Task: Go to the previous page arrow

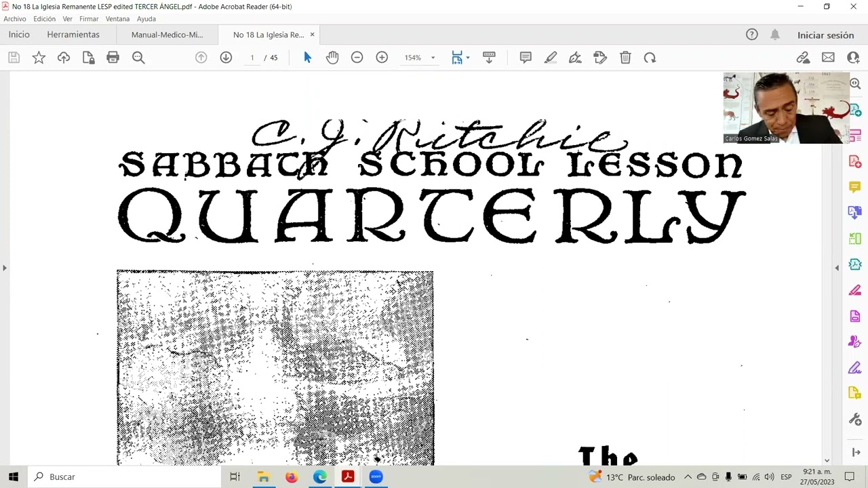Action: [x=201, y=58]
